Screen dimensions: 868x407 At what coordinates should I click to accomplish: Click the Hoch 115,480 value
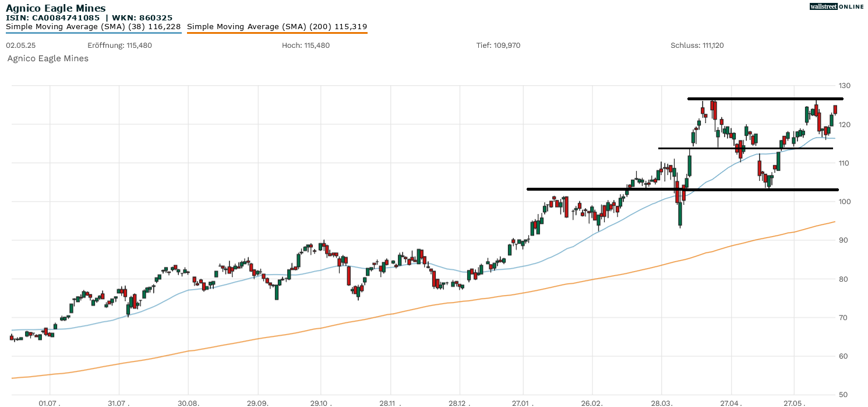tap(306, 45)
